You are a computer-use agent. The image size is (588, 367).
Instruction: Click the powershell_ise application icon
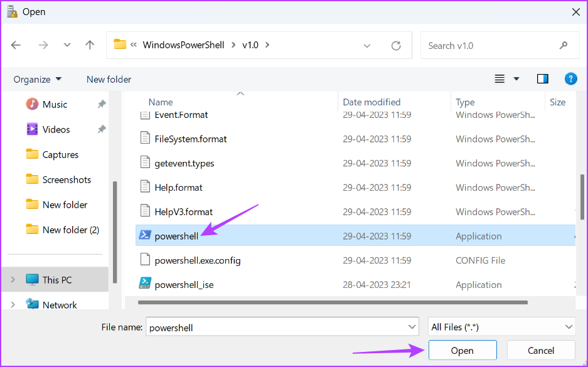point(145,284)
